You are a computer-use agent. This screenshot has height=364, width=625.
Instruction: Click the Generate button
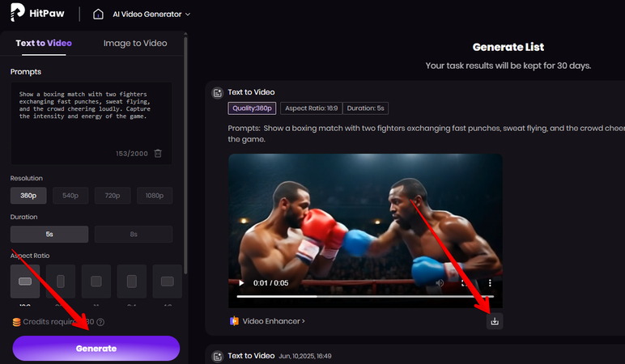pyautogui.click(x=96, y=349)
